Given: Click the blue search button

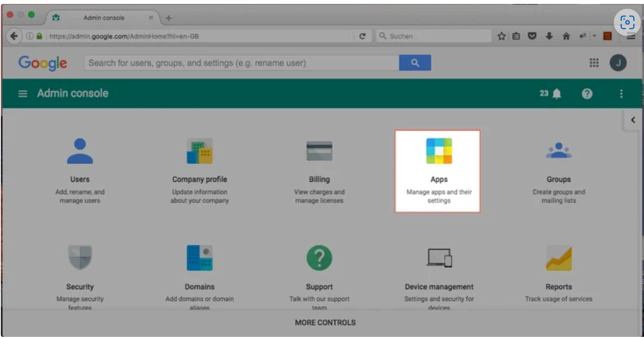Looking at the screenshot, I should [x=415, y=63].
